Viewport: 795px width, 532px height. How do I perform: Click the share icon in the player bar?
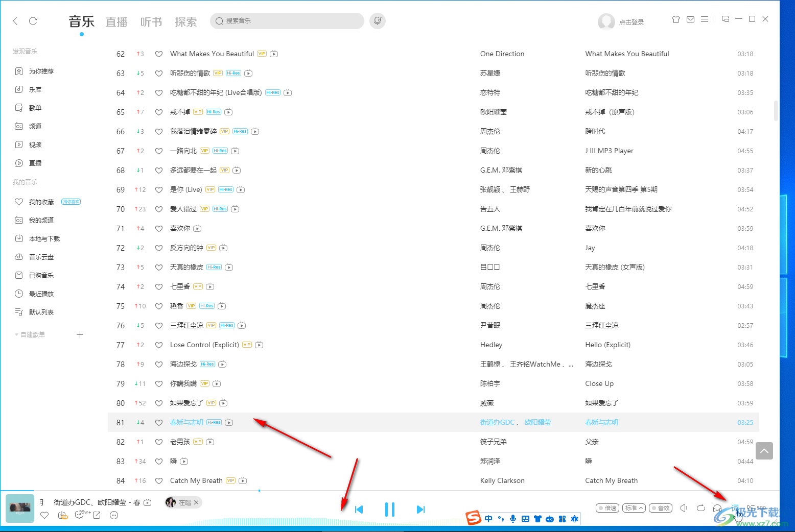[97, 515]
